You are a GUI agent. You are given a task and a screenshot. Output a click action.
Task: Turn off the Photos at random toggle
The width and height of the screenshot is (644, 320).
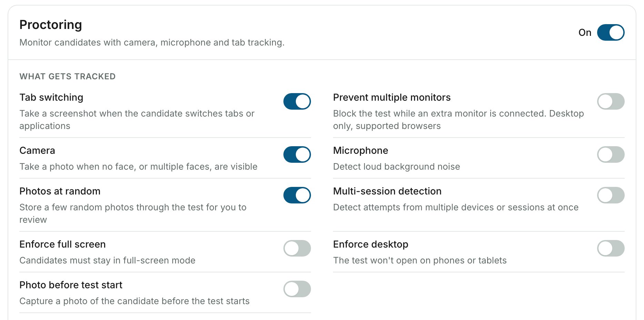[x=297, y=195]
